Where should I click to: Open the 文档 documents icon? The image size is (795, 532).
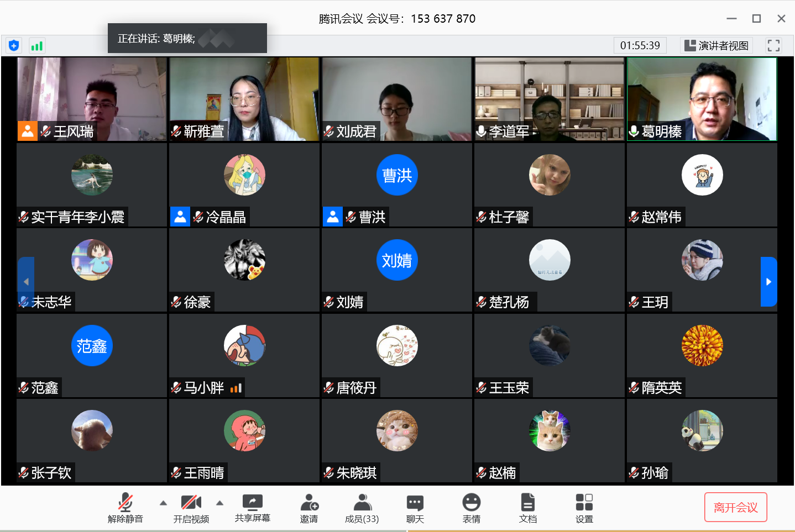click(528, 508)
